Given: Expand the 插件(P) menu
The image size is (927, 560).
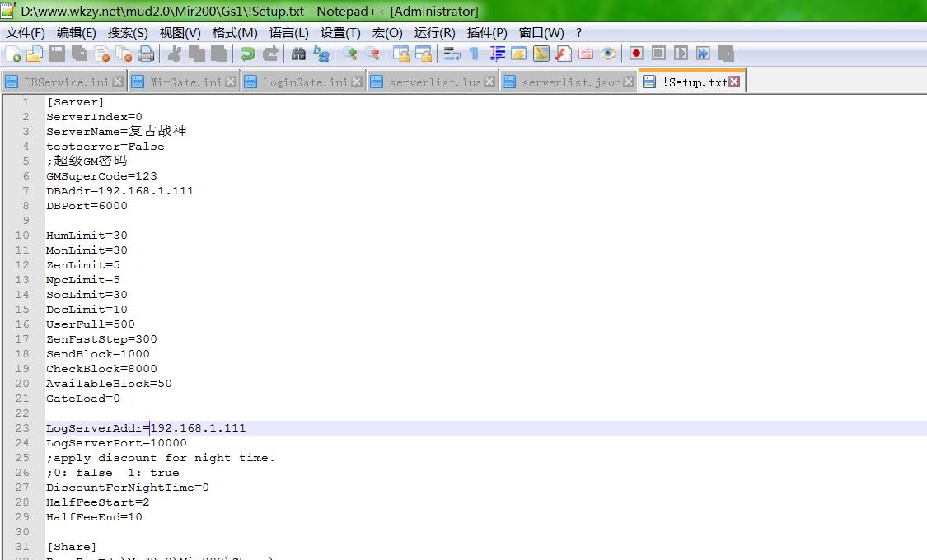Looking at the screenshot, I should pos(487,33).
